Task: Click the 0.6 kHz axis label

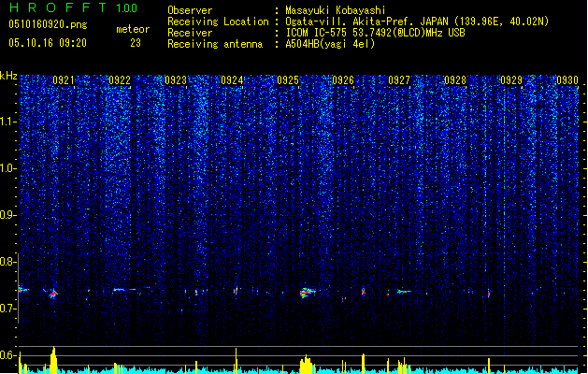Action: tap(7, 355)
